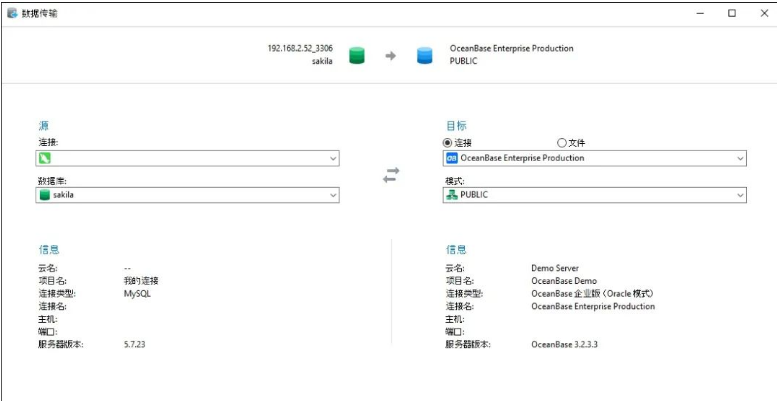Image resolution: width=777 pixels, height=401 pixels.
Task: Click the sakila database icon in dropdown
Action: [x=45, y=195]
